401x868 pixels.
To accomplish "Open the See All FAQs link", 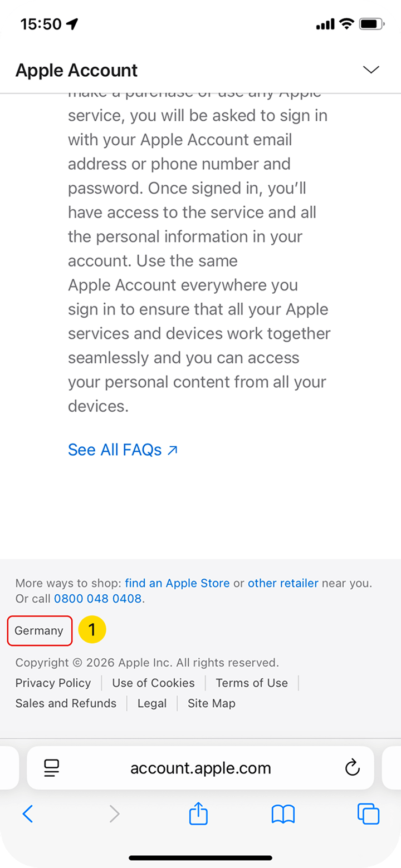I will tap(123, 450).
